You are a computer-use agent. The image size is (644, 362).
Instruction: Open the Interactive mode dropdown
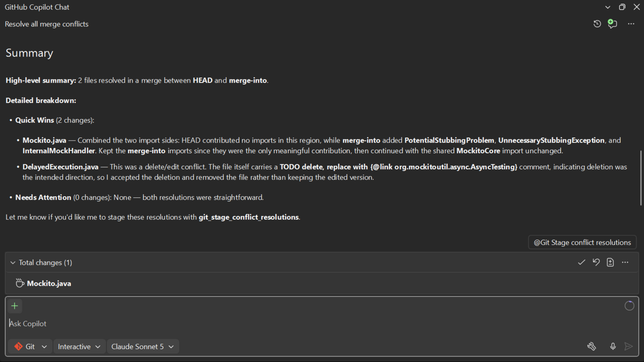pyautogui.click(x=79, y=346)
